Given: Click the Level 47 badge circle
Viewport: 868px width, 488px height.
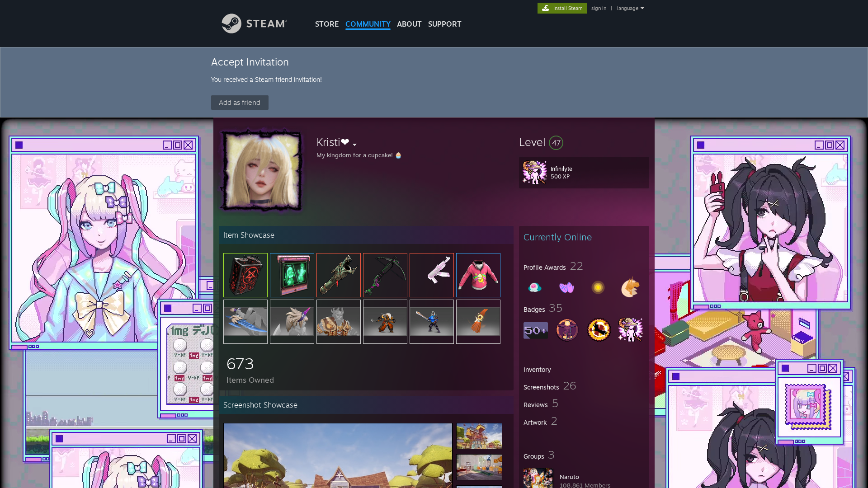Looking at the screenshot, I should pyautogui.click(x=556, y=143).
